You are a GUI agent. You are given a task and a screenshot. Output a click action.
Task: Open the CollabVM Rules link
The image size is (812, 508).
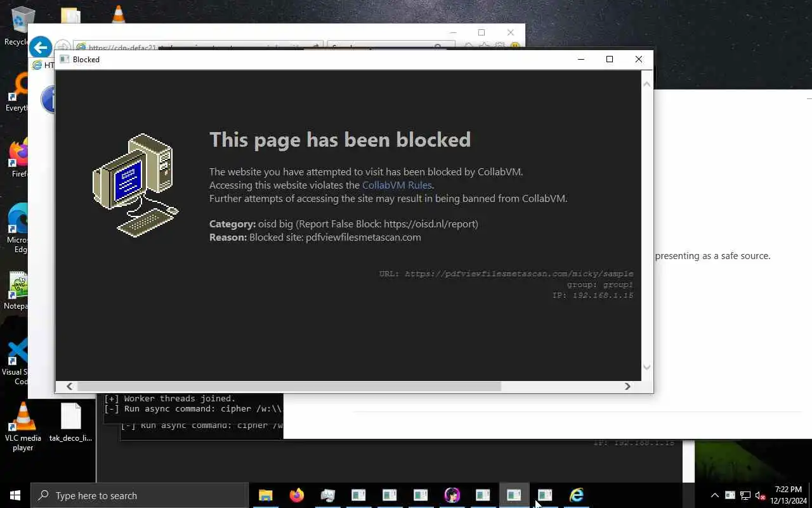click(x=397, y=185)
